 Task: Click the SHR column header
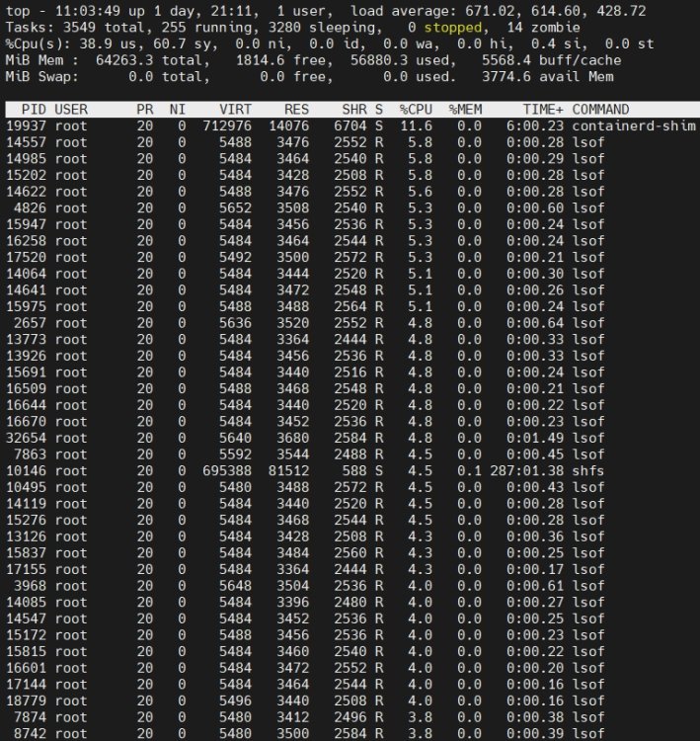pos(354,110)
